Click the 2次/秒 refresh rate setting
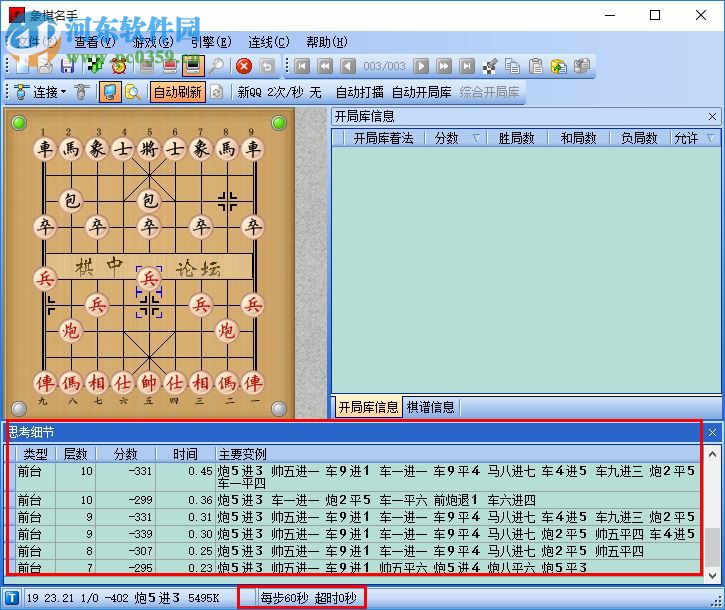 coord(285,92)
